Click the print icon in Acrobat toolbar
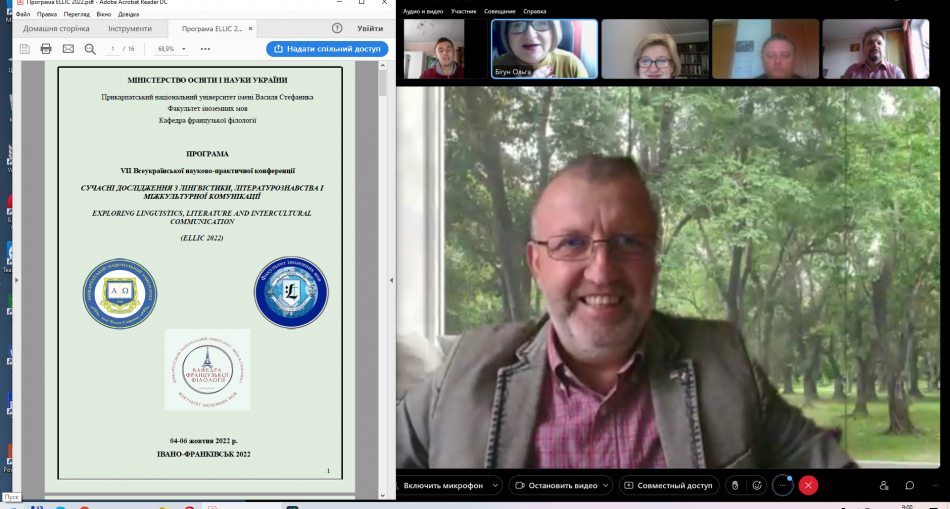Screen dimensions: 950x509 click(x=46, y=48)
